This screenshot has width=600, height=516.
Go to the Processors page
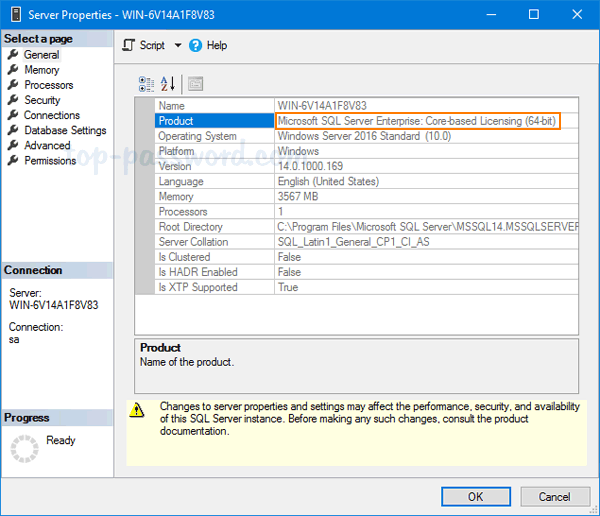(48, 85)
